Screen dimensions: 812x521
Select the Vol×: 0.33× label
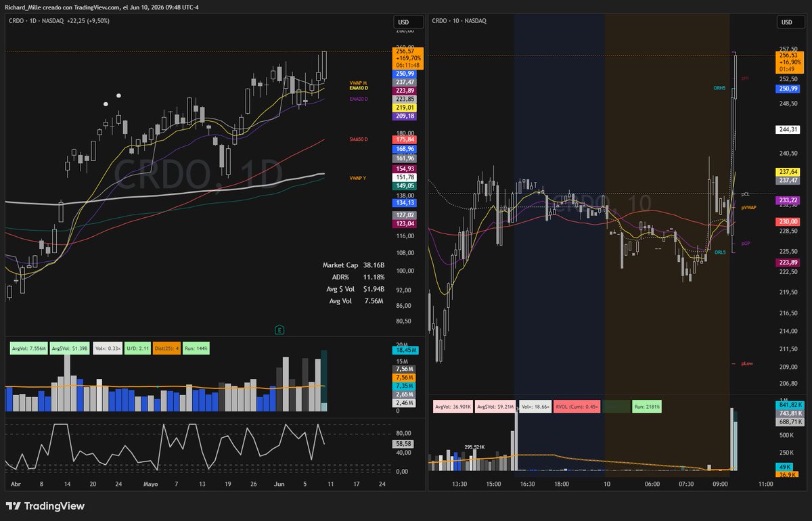click(x=108, y=348)
